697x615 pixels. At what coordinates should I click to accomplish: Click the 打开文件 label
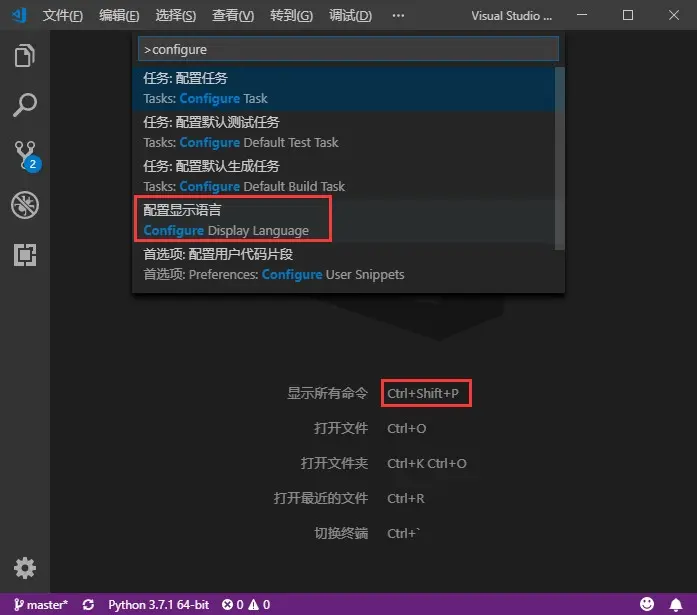(x=341, y=428)
